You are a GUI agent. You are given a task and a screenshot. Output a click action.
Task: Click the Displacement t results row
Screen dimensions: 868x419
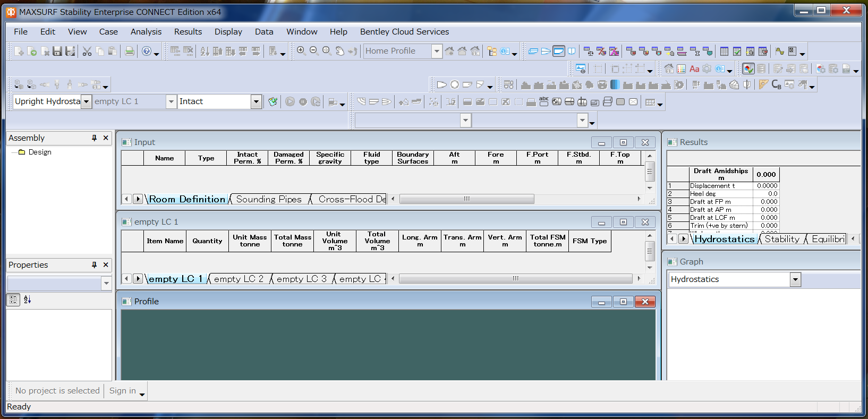click(x=722, y=186)
